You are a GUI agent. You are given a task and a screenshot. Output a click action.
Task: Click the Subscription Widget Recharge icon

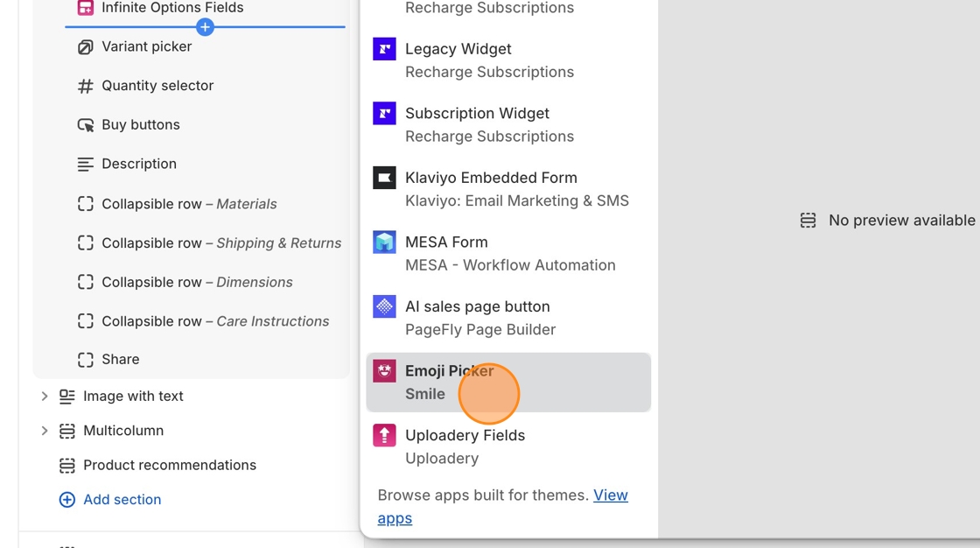tap(384, 114)
